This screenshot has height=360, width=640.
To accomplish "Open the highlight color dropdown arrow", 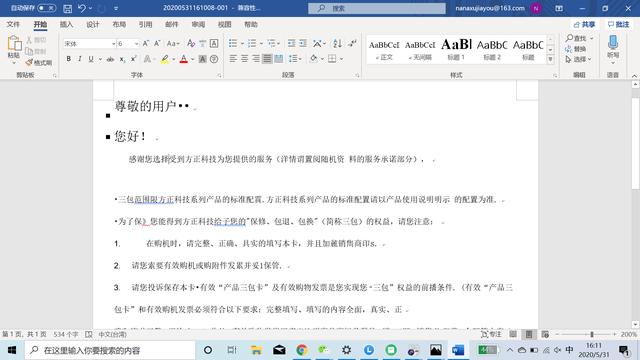I will tap(173, 59).
